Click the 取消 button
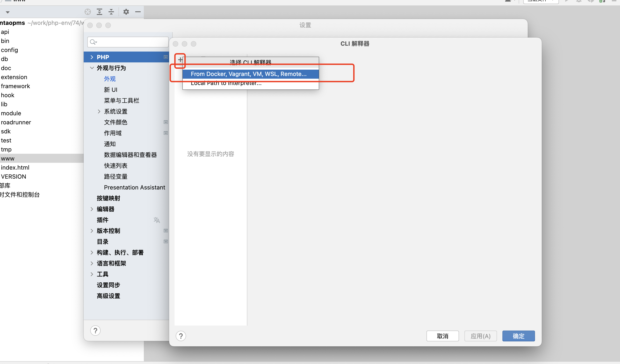Screen dimensions: 620x364 pos(443,336)
